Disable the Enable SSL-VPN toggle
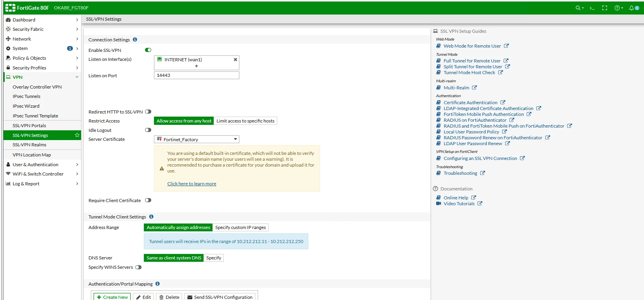 point(148,50)
